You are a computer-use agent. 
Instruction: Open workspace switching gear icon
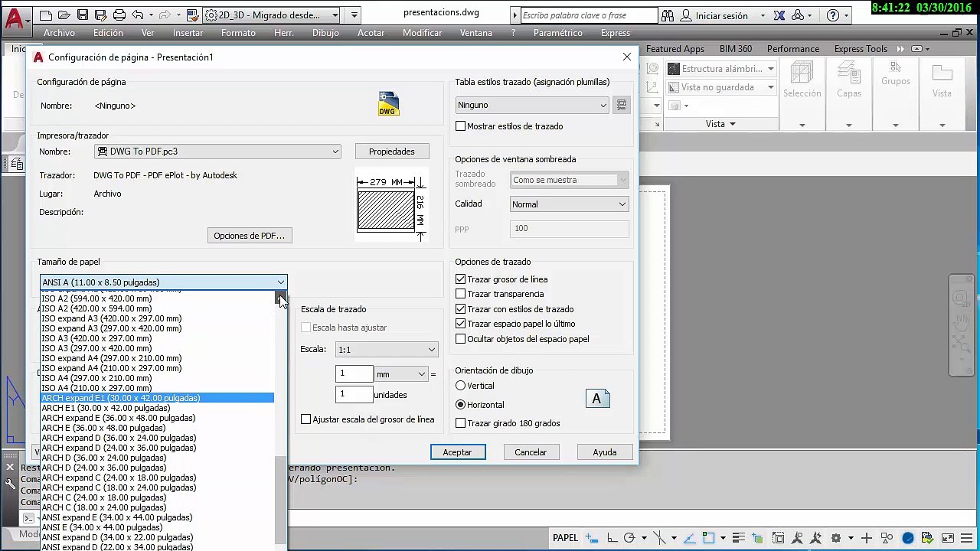[836, 538]
